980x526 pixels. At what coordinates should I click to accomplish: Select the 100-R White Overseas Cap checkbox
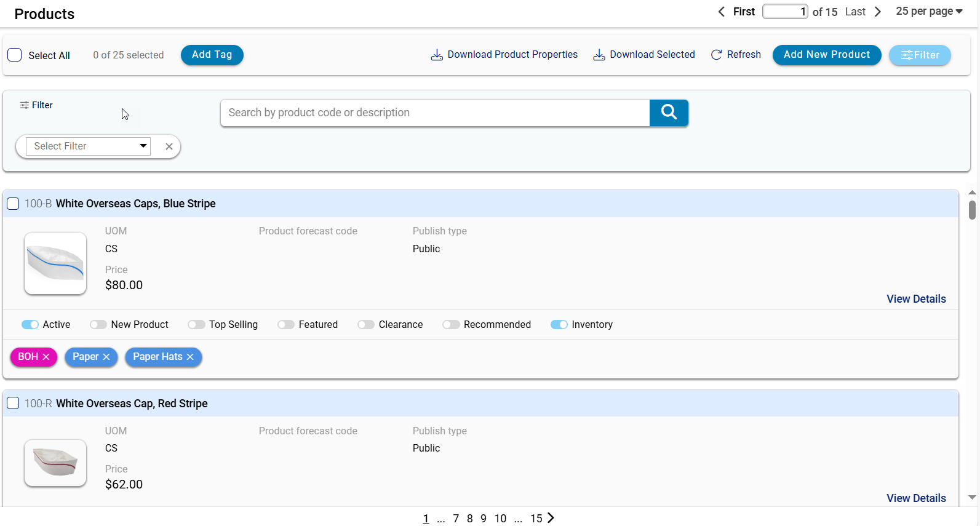pyautogui.click(x=13, y=404)
